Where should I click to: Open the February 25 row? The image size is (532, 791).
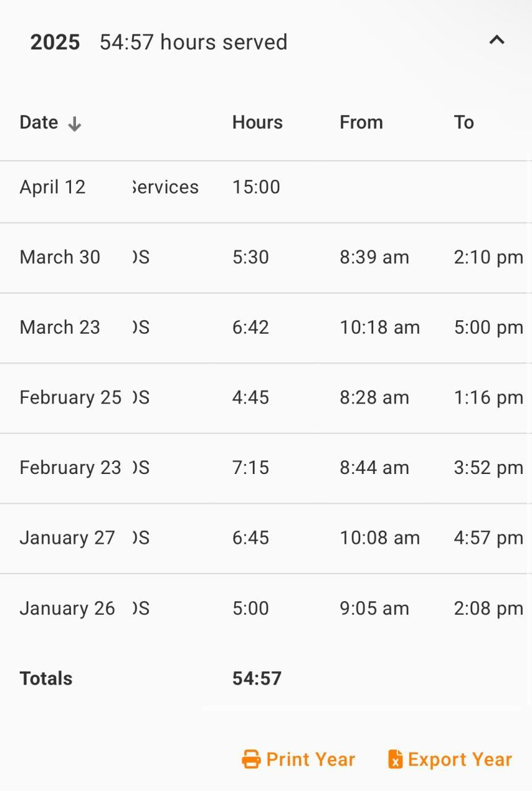click(70, 397)
